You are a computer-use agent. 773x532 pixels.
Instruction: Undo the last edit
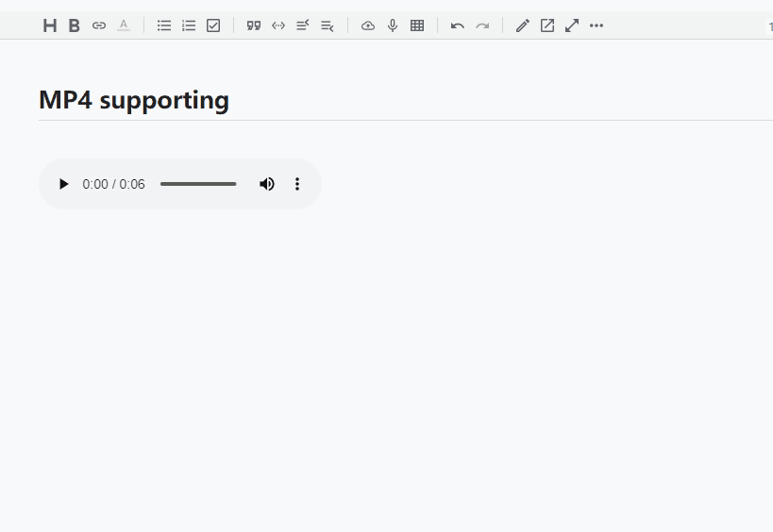(x=458, y=25)
